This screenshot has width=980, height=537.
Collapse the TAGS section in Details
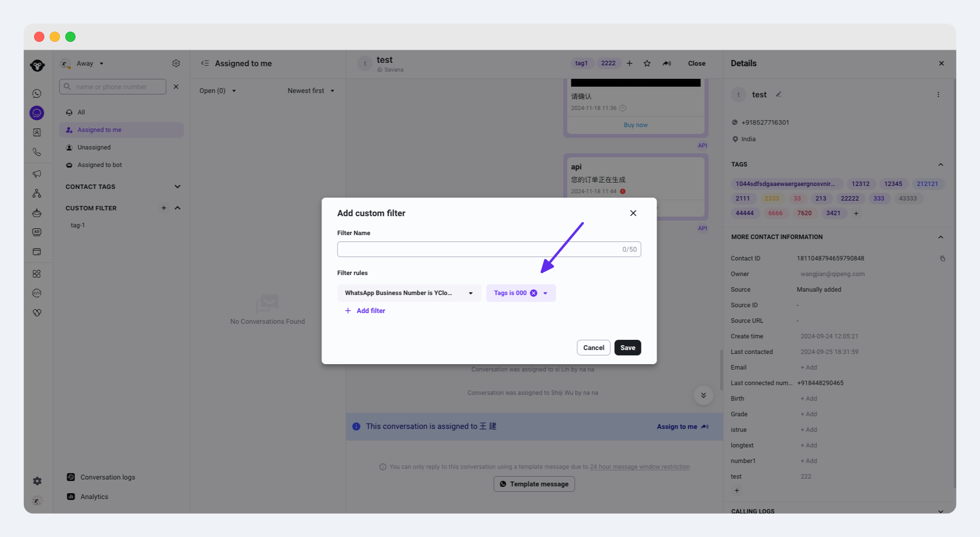click(x=941, y=165)
